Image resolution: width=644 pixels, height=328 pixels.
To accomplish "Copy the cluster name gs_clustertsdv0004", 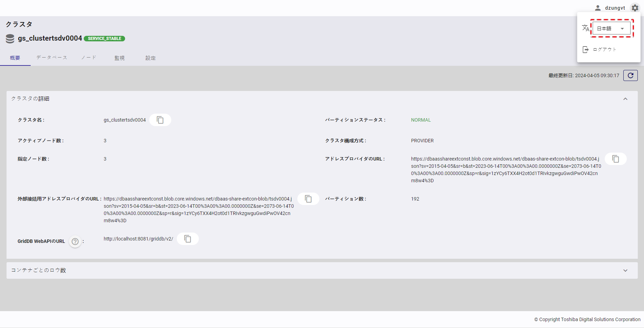I will [160, 120].
